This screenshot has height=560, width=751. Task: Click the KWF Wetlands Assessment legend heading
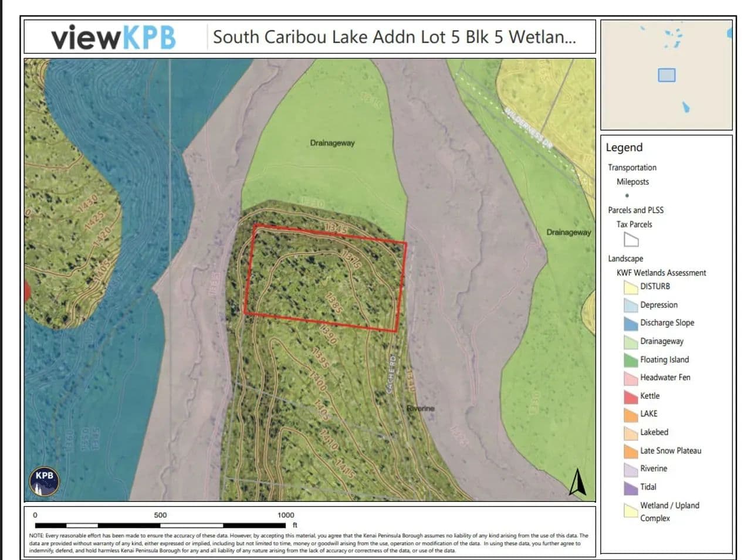pos(661,273)
